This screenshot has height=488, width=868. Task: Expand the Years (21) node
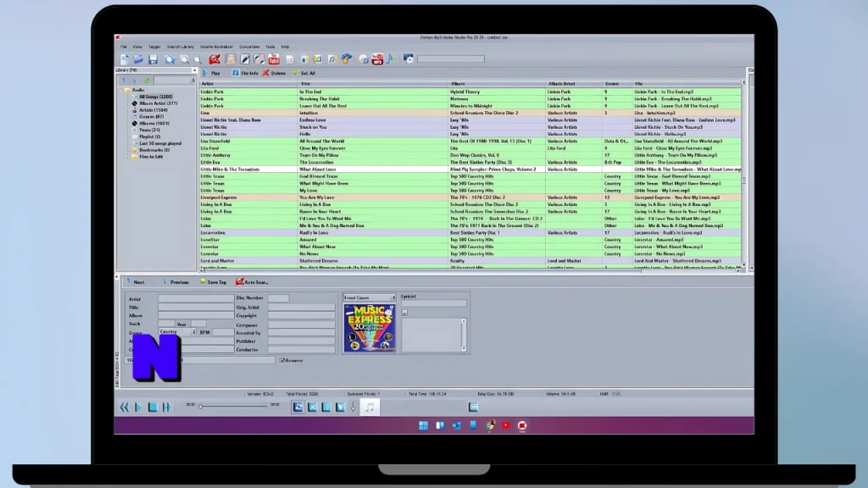[x=128, y=130]
